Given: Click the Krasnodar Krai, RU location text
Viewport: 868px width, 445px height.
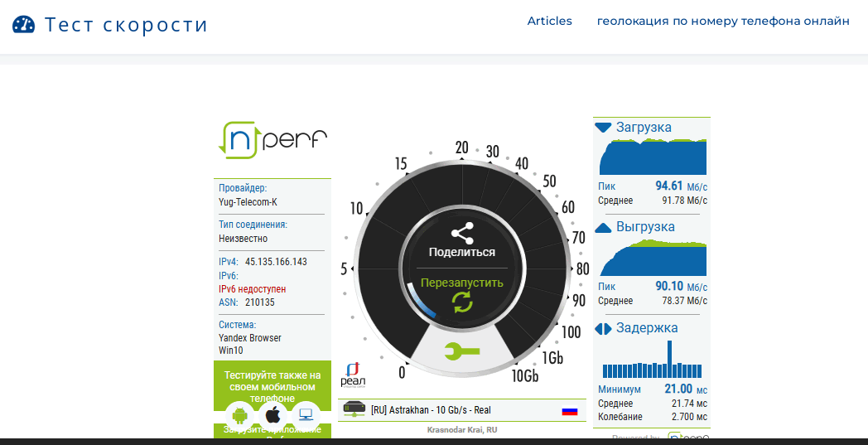Looking at the screenshot, I should (x=462, y=430).
